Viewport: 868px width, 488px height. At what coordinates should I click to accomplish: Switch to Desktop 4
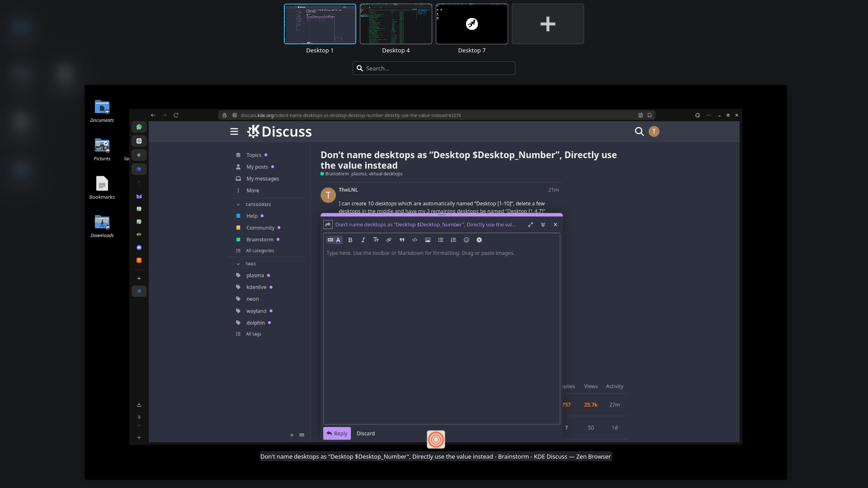[x=396, y=24]
